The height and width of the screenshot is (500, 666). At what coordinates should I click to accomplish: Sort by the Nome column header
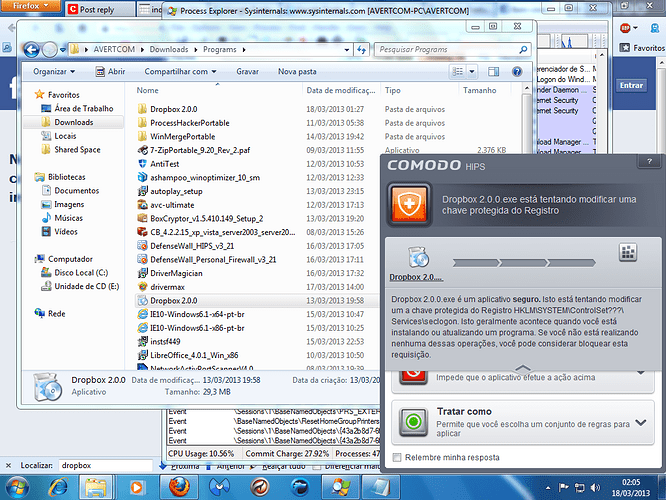point(147,90)
